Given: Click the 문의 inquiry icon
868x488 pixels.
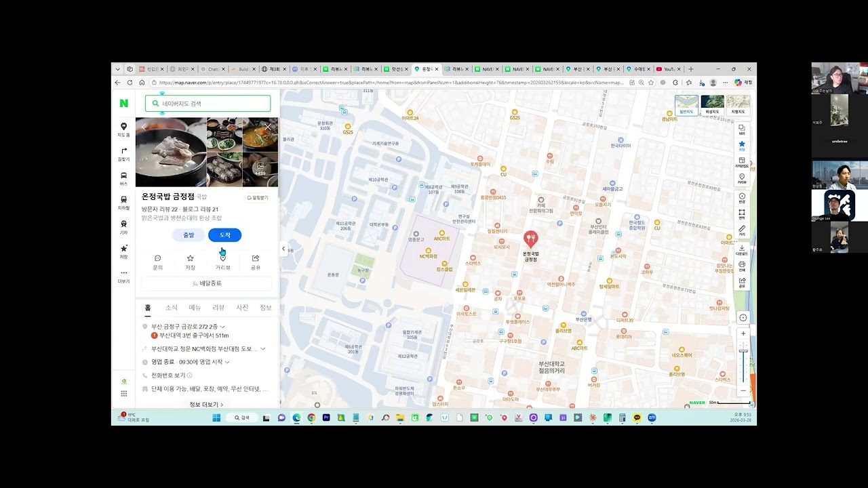Looking at the screenshot, I should click(x=157, y=262).
